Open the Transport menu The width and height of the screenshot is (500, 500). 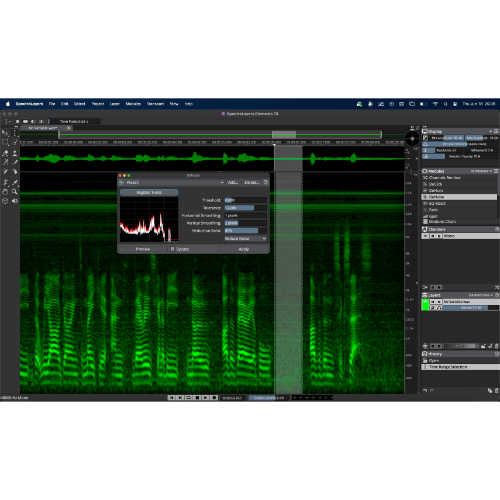[155, 104]
